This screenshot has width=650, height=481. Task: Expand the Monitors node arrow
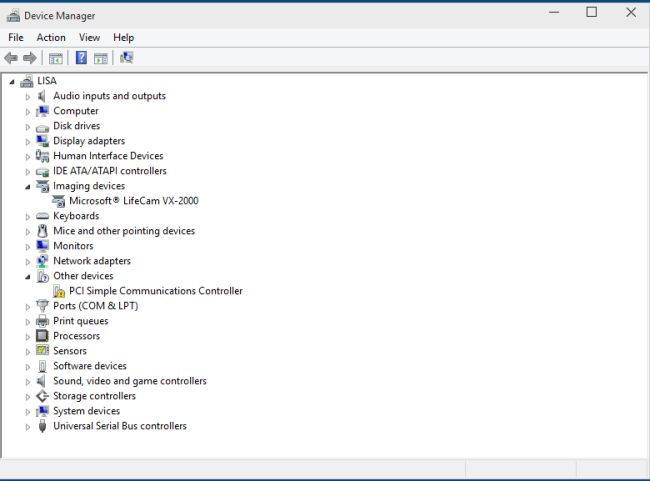pyautogui.click(x=28, y=247)
